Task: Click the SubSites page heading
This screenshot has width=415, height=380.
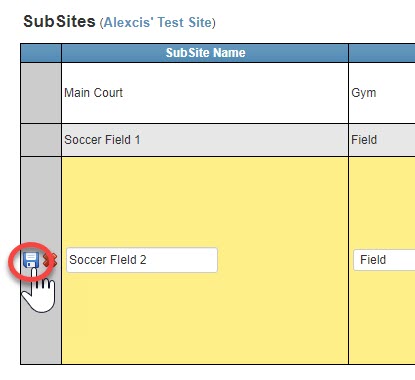Action: click(x=59, y=22)
